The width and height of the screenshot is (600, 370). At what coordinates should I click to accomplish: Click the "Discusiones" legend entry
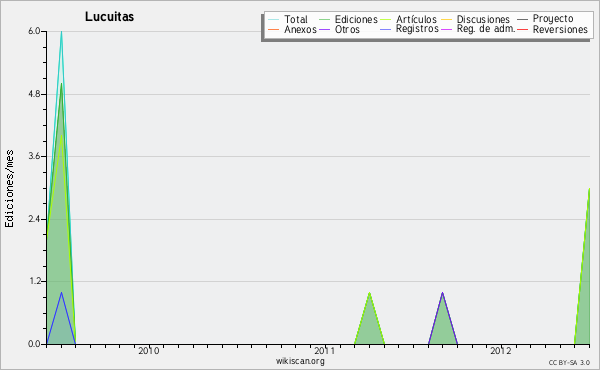(483, 19)
